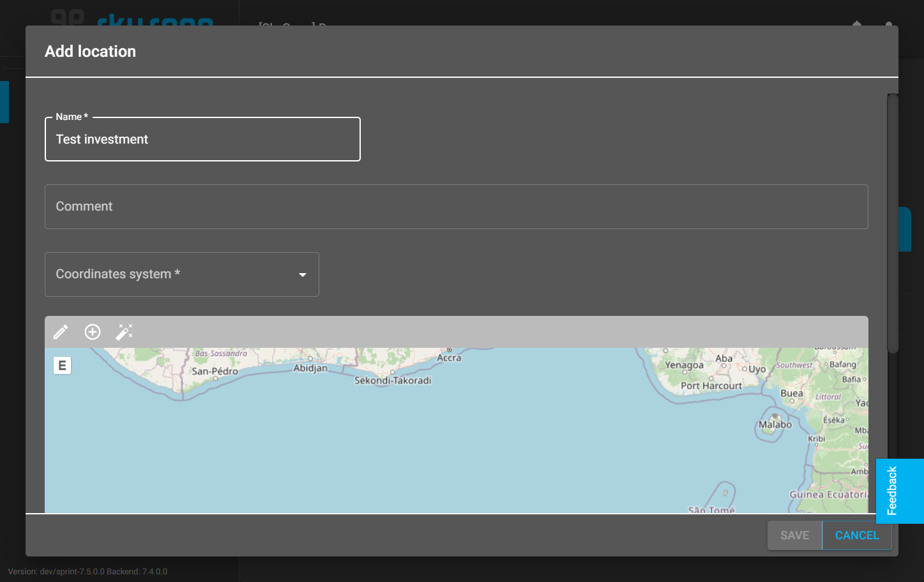Open the Coordinates system dropdown
Viewport: 924px width, 582px height.
182,274
